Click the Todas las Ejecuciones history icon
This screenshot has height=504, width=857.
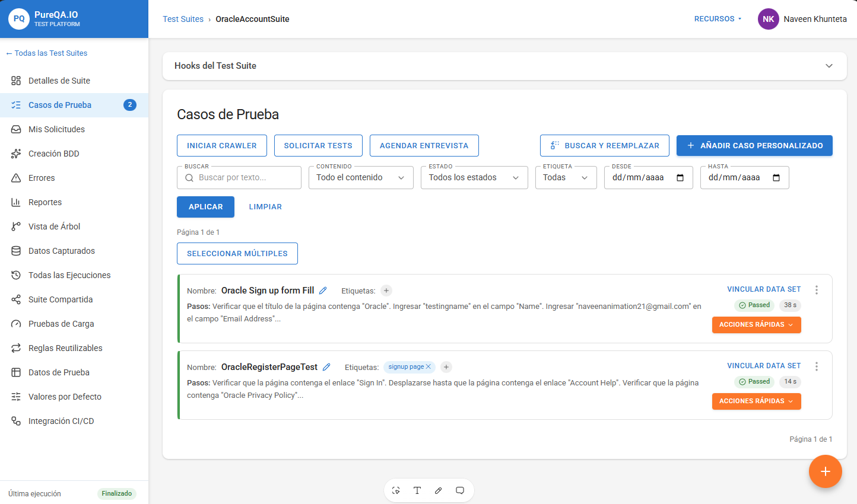(x=16, y=275)
